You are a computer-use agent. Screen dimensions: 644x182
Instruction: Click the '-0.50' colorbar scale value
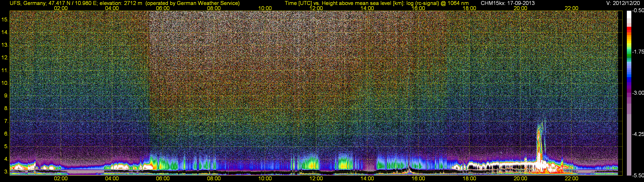coord(638,10)
